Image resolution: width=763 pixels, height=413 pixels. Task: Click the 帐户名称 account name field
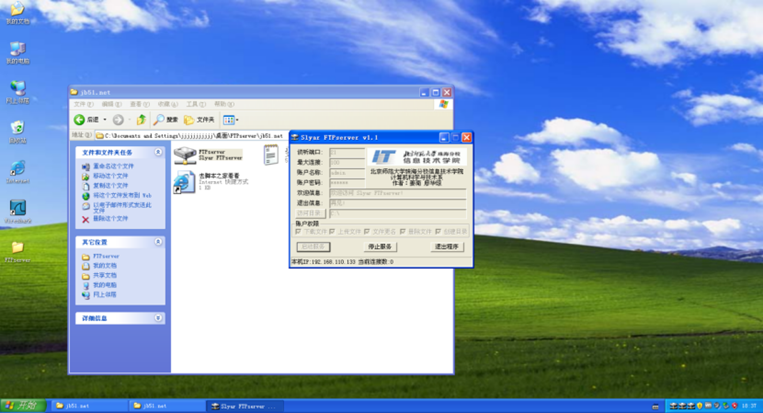[347, 173]
